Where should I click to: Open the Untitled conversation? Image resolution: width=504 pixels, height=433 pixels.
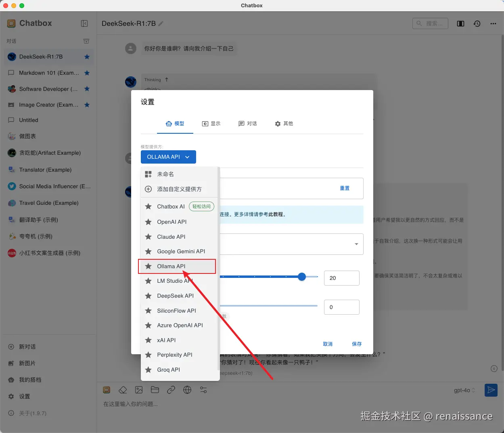pos(48,120)
